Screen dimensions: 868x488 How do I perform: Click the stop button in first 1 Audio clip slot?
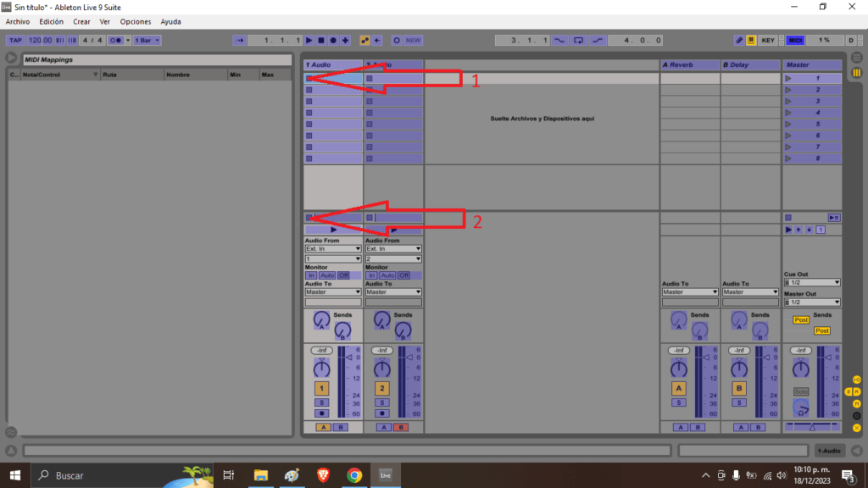pyautogui.click(x=309, y=79)
